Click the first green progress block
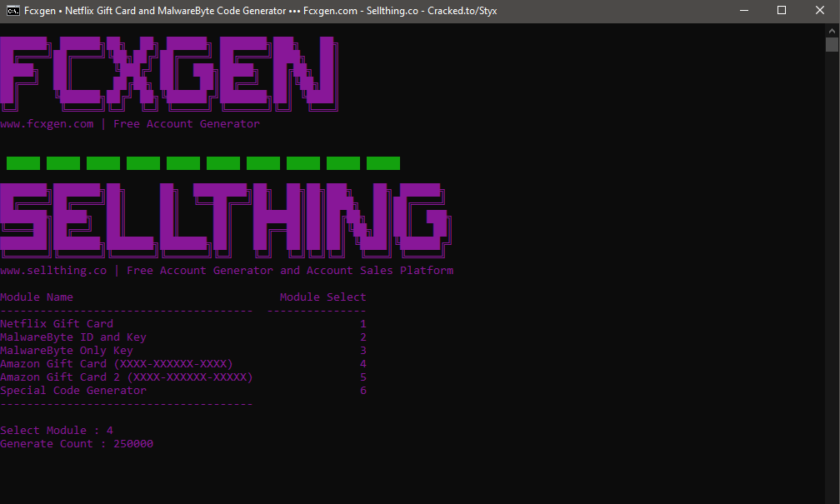 click(23, 163)
